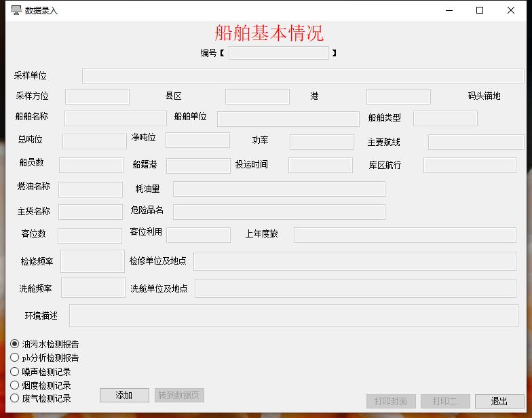532x418 pixels.
Task: Pick the 烟度检测记录 radio option
Action: click(x=15, y=385)
